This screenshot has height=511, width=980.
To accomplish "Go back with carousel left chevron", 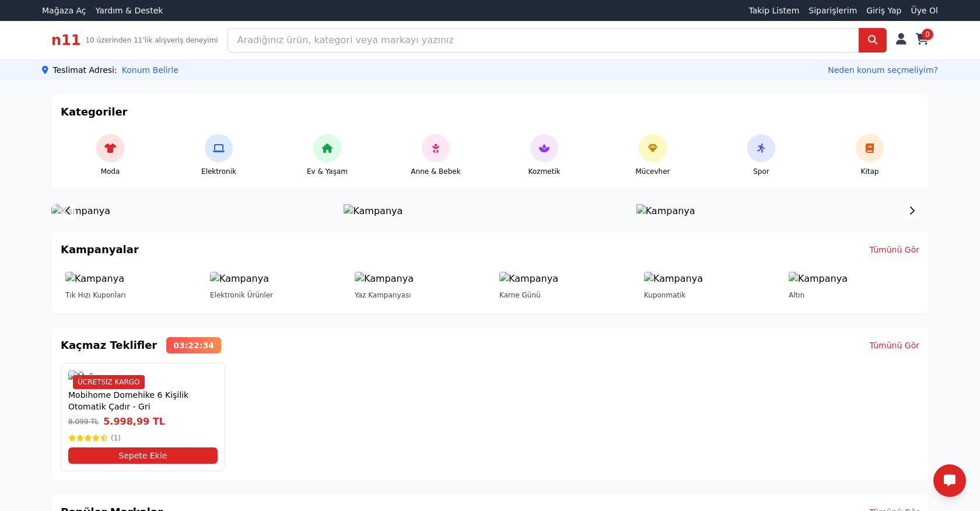I will click(68, 211).
